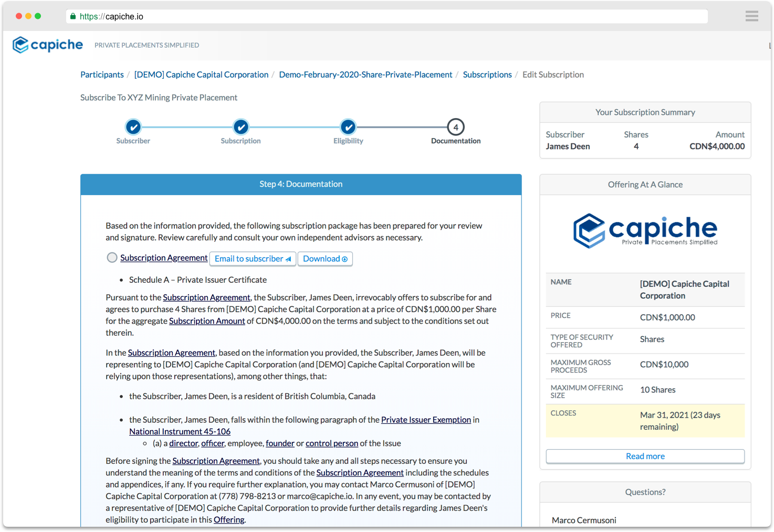Click the Private Placements Simplified tagline
774x532 pixels.
click(147, 45)
